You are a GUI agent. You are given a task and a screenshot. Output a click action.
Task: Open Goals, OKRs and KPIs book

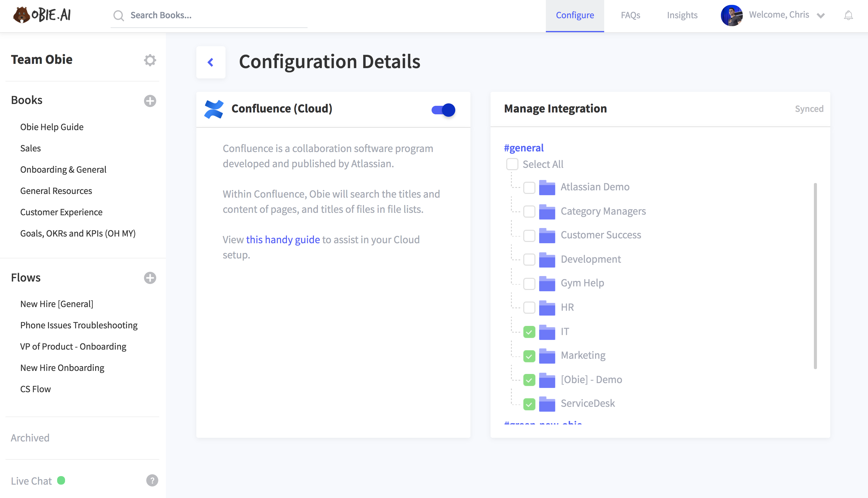pyautogui.click(x=78, y=233)
